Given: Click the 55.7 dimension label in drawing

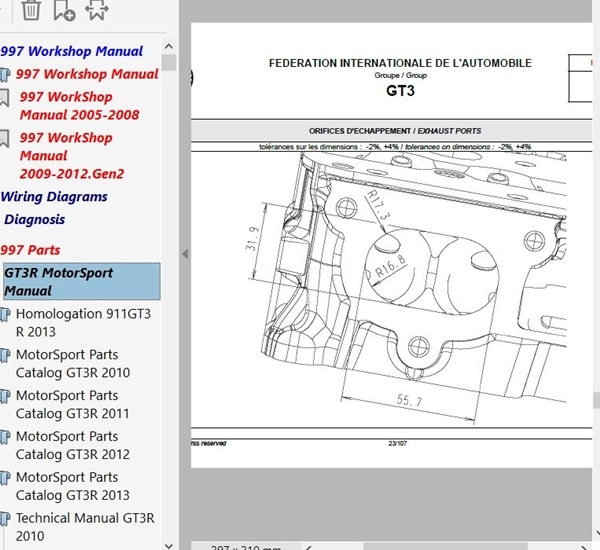Looking at the screenshot, I should [x=409, y=401].
